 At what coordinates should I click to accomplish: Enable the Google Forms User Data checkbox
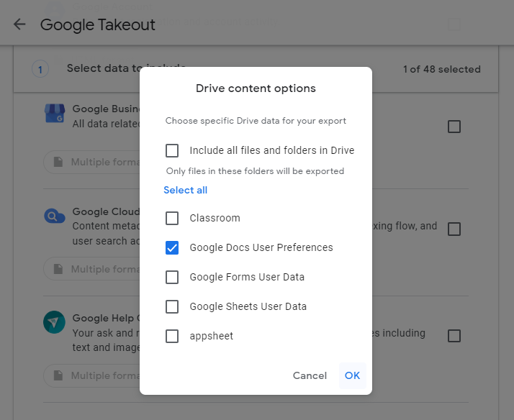pos(172,277)
